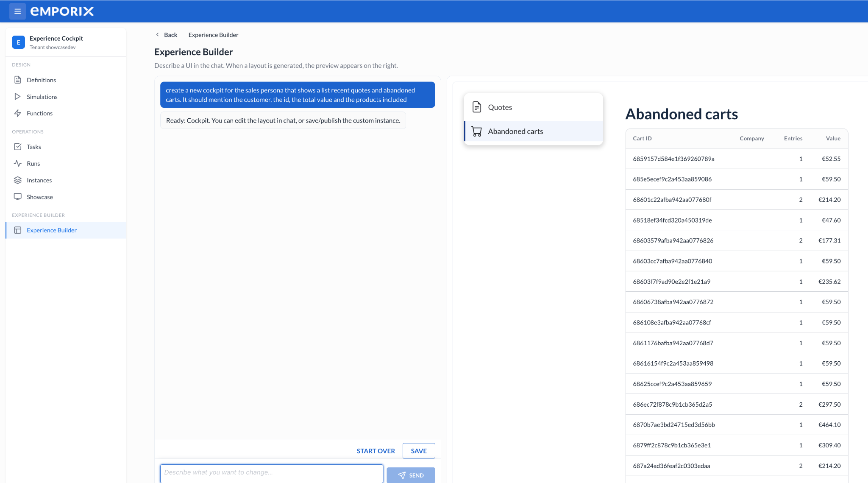Viewport: 868px width, 483px height.
Task: Select the Quotes tab in preview
Action: (534, 107)
